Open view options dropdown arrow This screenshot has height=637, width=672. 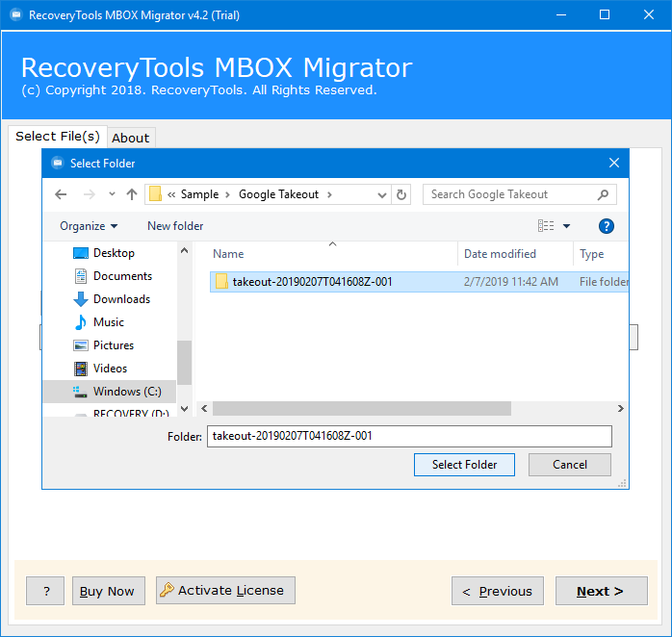click(x=566, y=226)
